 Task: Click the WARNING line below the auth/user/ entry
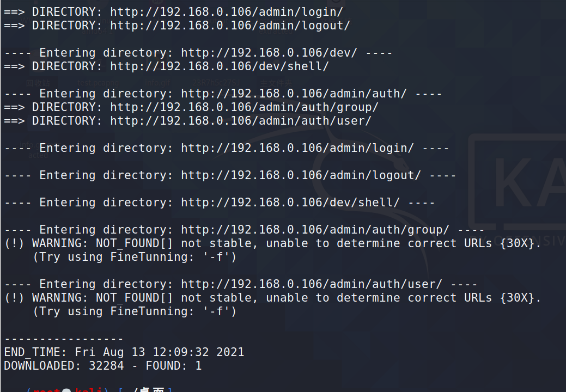point(272,298)
